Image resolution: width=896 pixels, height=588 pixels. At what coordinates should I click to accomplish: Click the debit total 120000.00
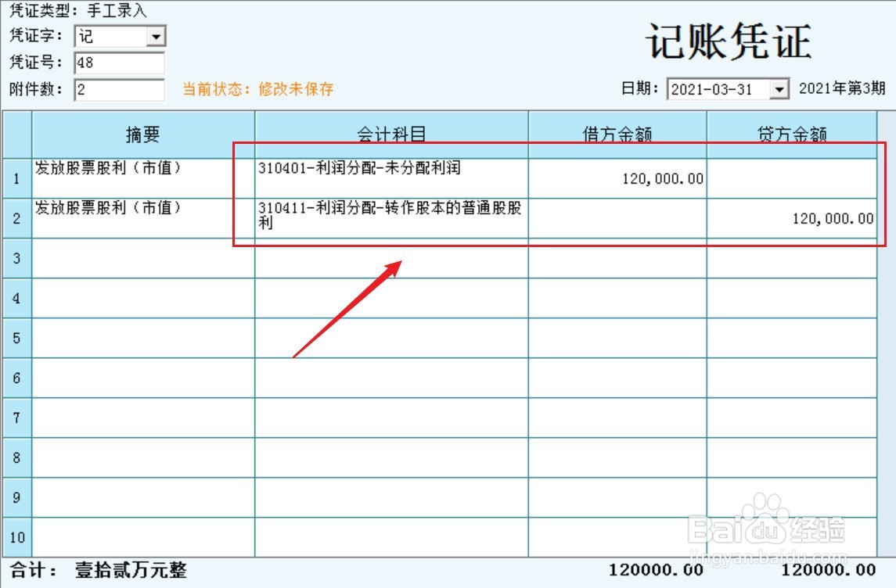(656, 570)
